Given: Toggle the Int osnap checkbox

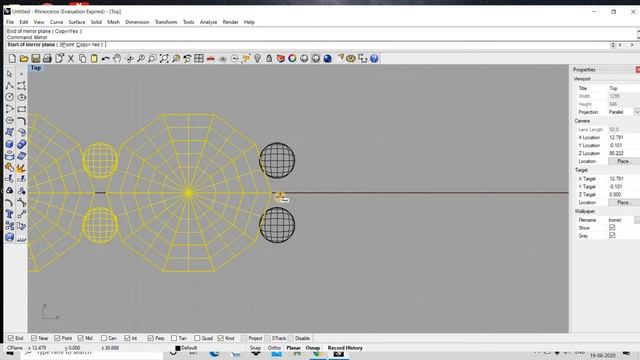Looking at the screenshot, I should coord(127,338).
